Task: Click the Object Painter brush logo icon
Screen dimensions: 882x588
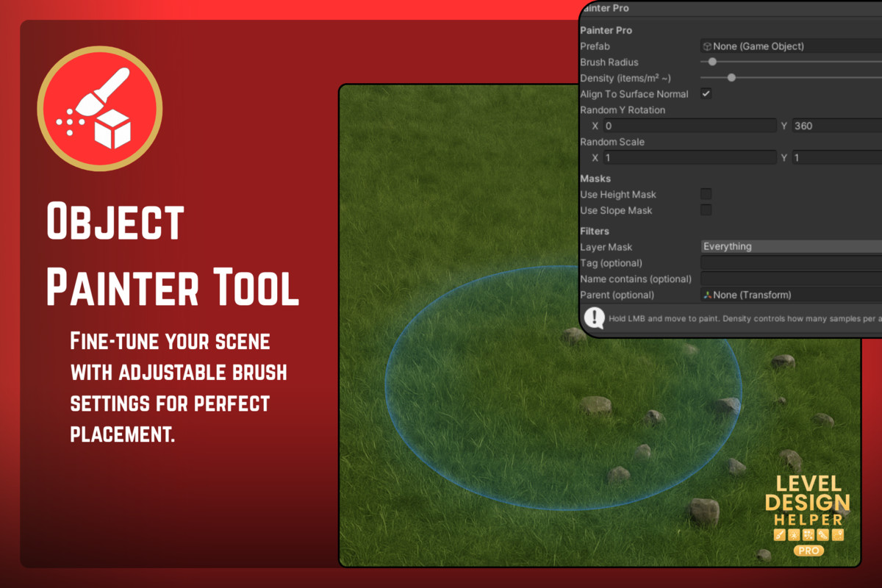Action: (x=99, y=107)
